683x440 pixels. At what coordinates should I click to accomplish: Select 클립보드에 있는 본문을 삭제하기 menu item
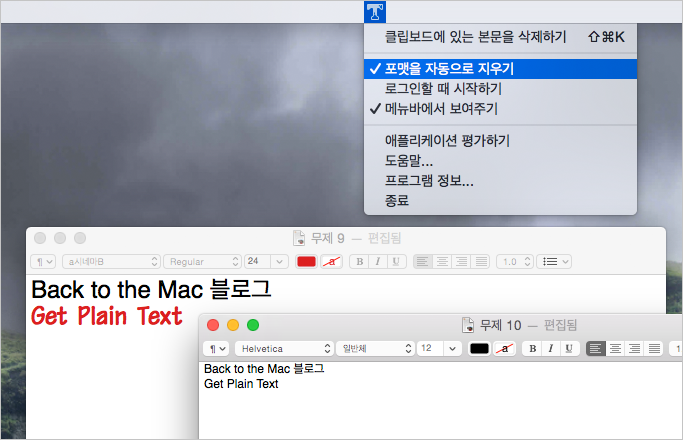tap(500, 37)
